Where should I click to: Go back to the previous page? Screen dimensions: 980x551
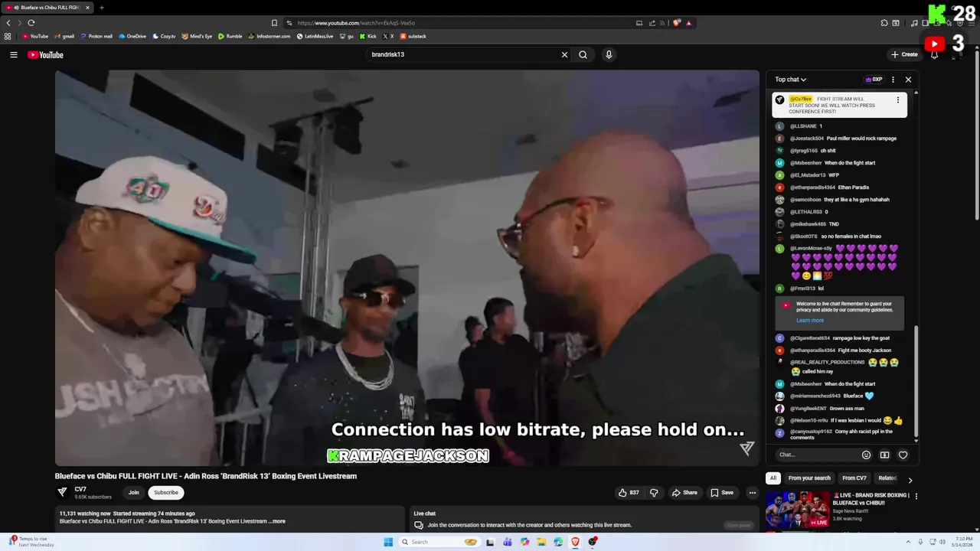pos(8,23)
